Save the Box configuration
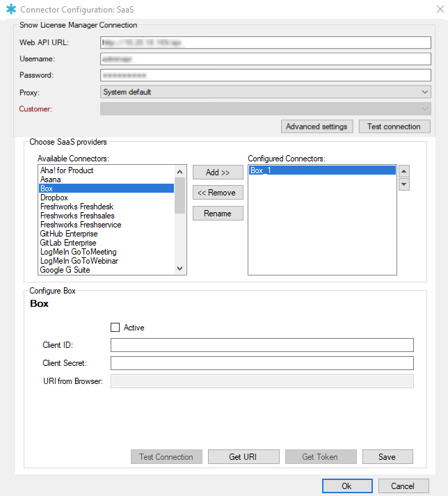Image resolution: width=448 pixels, height=496 pixels. tap(387, 457)
